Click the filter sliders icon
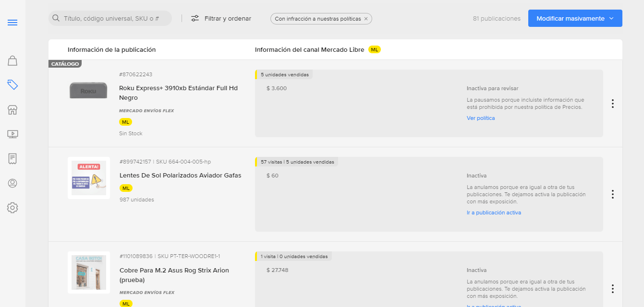 point(195,18)
